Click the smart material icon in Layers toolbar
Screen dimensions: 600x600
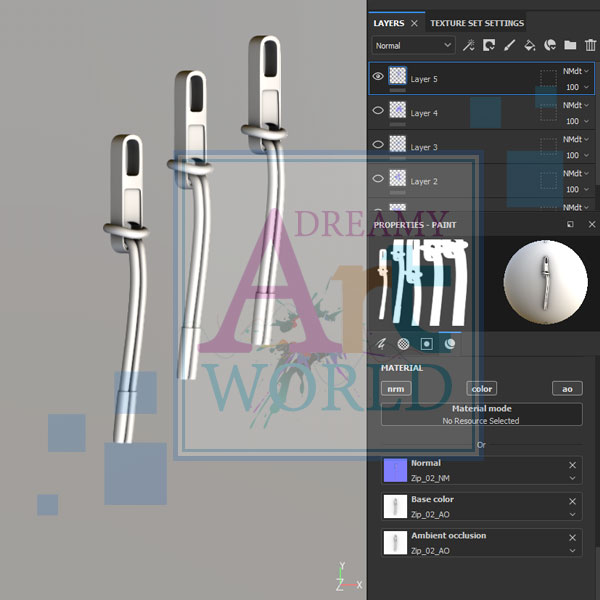[x=550, y=45]
